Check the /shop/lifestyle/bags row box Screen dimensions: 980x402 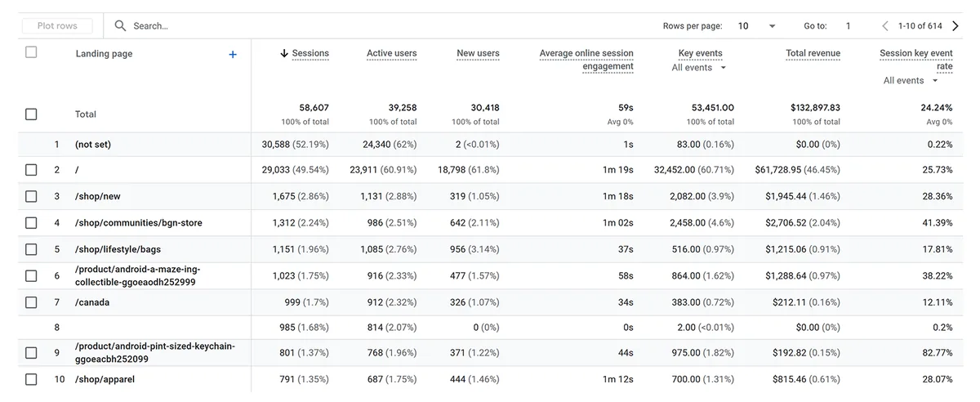31,249
